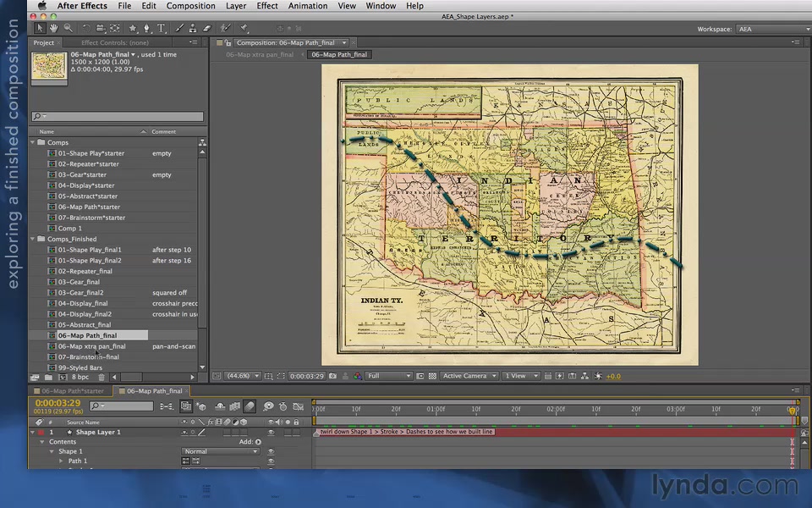Click the Project panel search field
Screen dimensions: 812x508
[118, 117]
